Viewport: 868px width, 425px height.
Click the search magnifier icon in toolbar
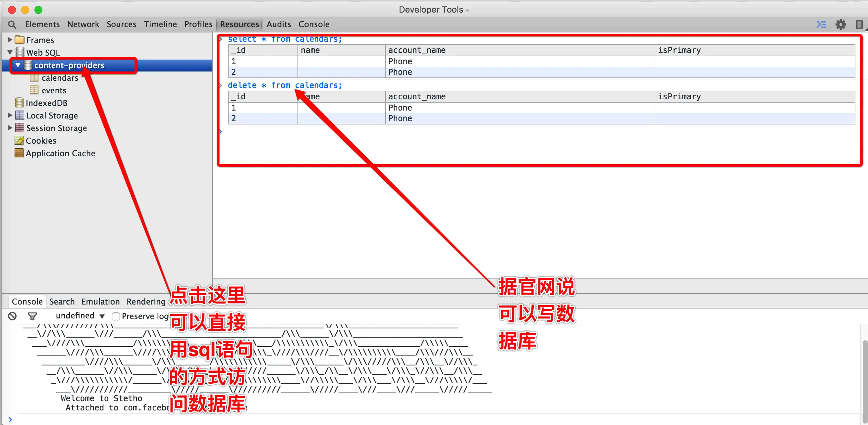click(12, 24)
